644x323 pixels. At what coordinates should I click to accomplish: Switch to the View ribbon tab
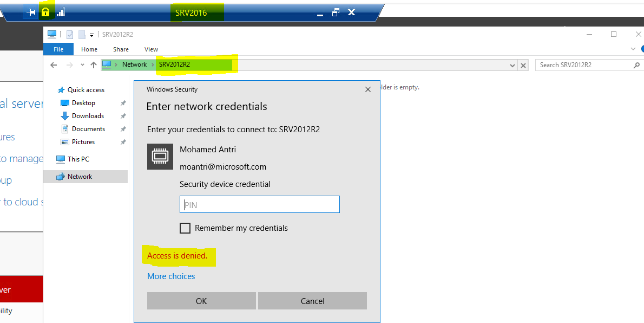click(151, 49)
